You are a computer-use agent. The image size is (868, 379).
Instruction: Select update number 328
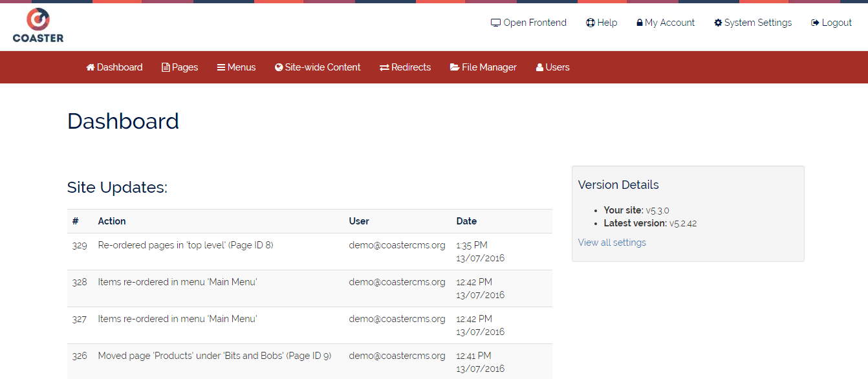(80, 282)
